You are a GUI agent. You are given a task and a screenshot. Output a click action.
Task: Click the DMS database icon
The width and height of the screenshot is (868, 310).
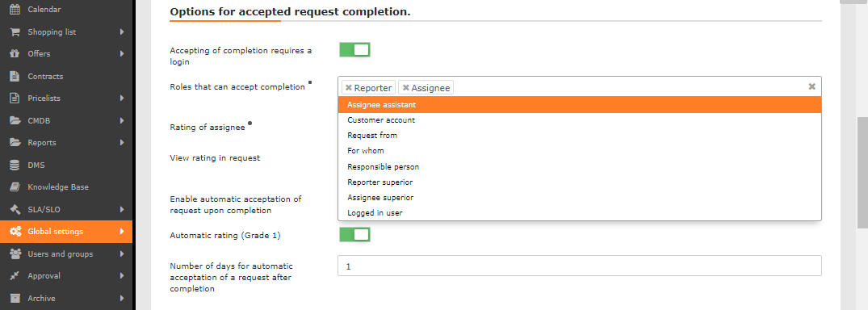tap(15, 165)
